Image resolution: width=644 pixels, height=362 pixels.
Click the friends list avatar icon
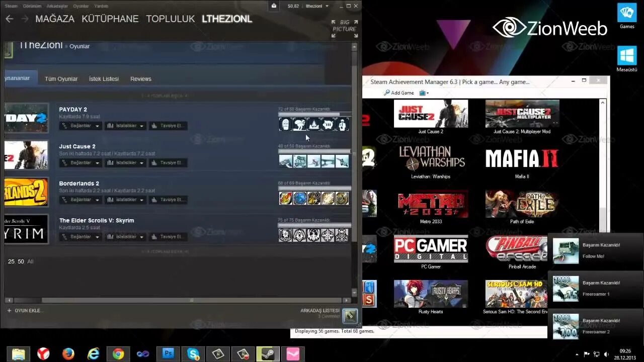point(350,316)
